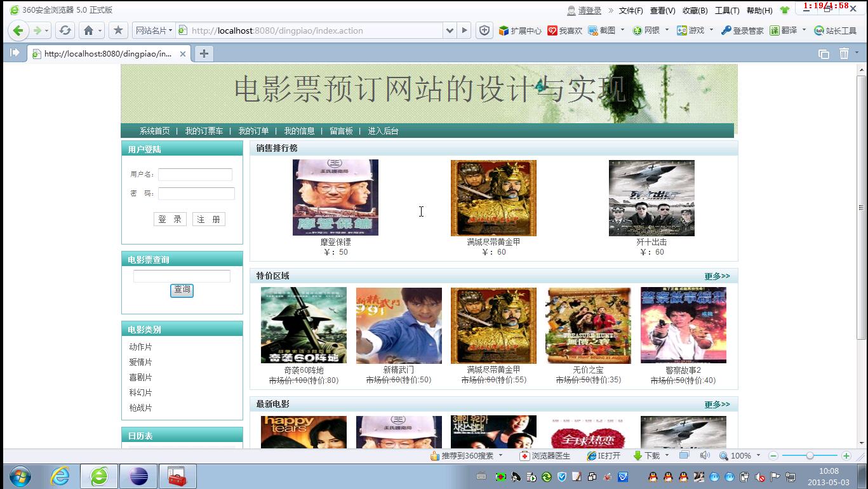Image resolution: width=868 pixels, height=489 pixels.
Task: Open 登录管家 login manager
Action: click(742, 30)
